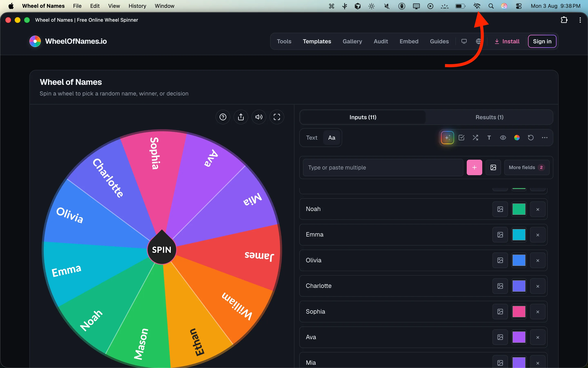Open the indigo color swatch for Charlotte
Viewport: 588px width, 368px height.
[x=519, y=286]
